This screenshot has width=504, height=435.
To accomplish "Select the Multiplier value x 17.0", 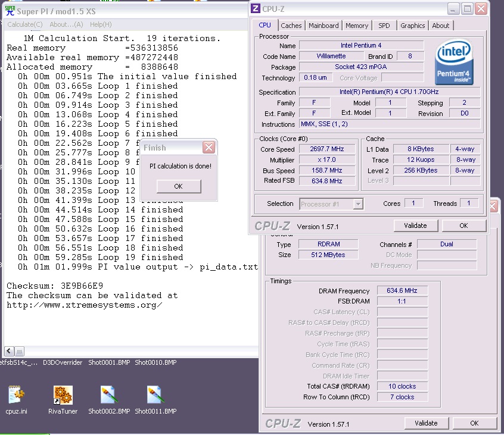I will click(x=327, y=159).
